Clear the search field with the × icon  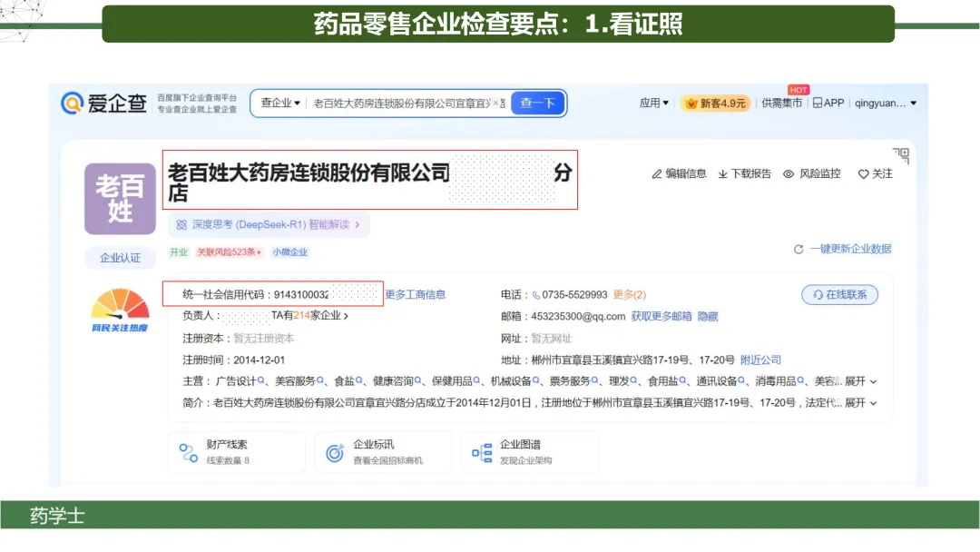[495, 103]
